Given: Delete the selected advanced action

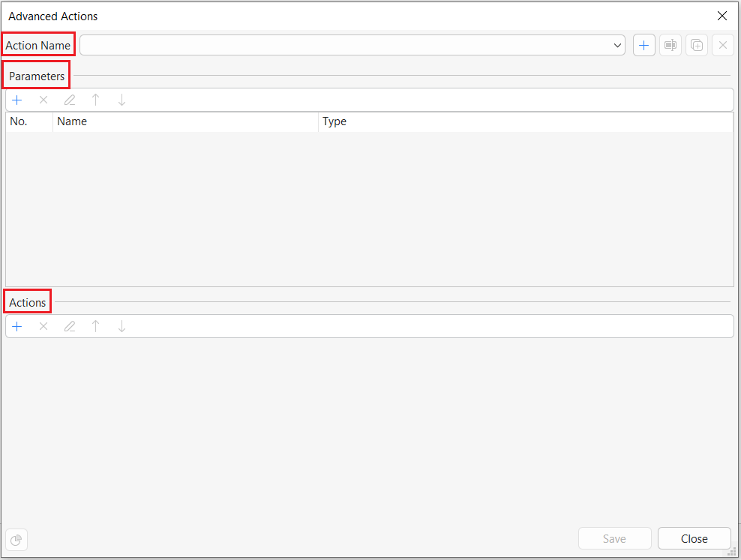Looking at the screenshot, I should tap(722, 45).
